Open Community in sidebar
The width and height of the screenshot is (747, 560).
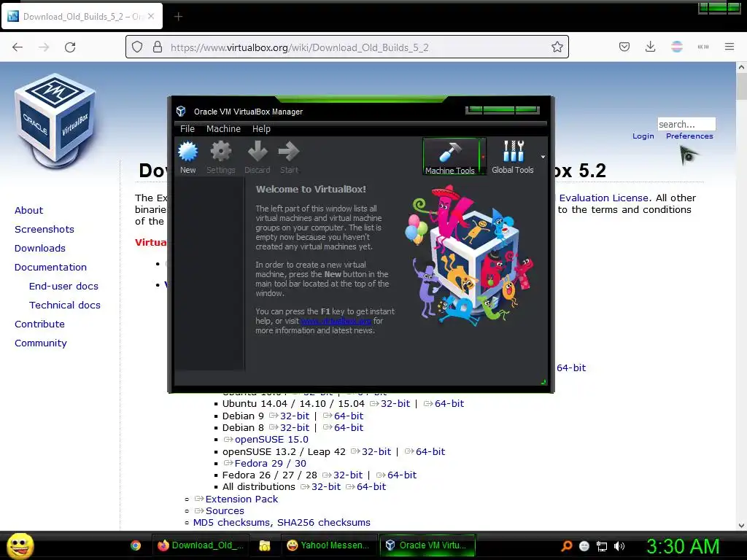41,343
